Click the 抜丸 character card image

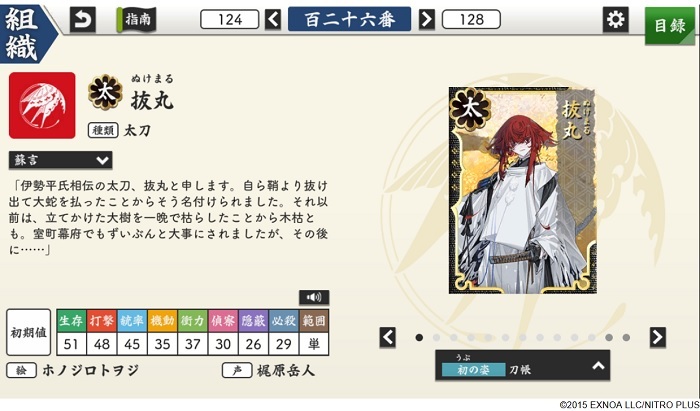click(522, 191)
